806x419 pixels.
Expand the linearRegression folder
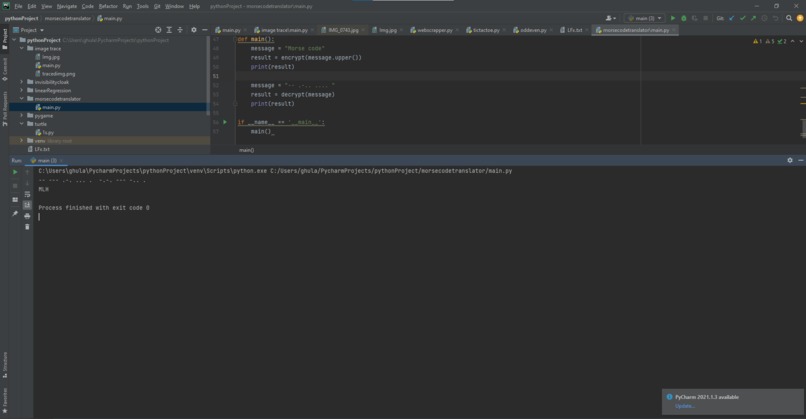coord(22,90)
